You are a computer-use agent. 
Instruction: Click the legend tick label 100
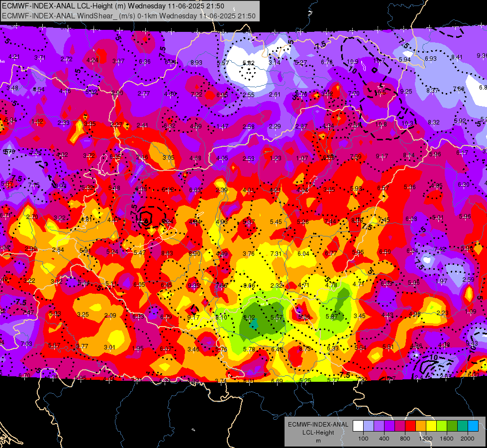[x=364, y=439]
